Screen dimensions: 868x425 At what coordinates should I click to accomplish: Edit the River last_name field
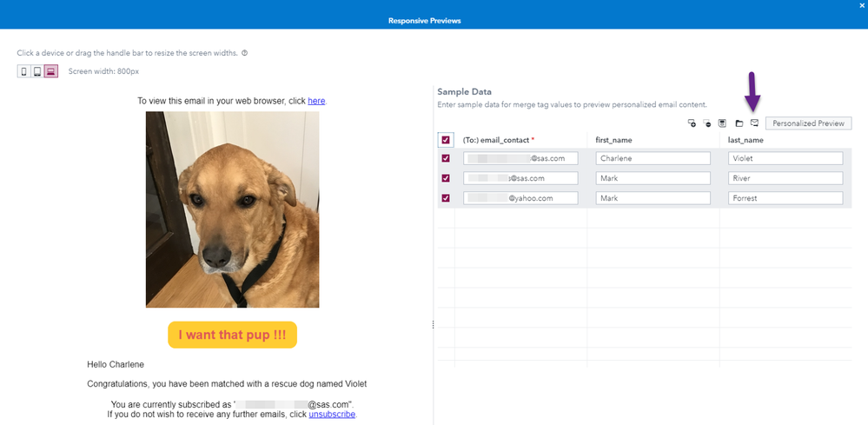pos(785,178)
